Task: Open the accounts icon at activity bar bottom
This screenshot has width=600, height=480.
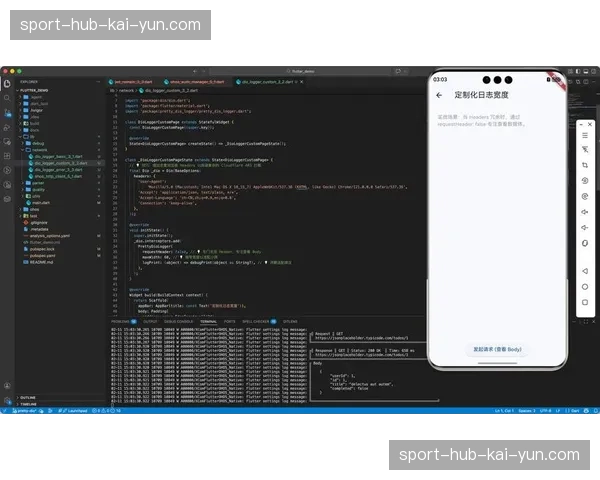Action: point(6,385)
